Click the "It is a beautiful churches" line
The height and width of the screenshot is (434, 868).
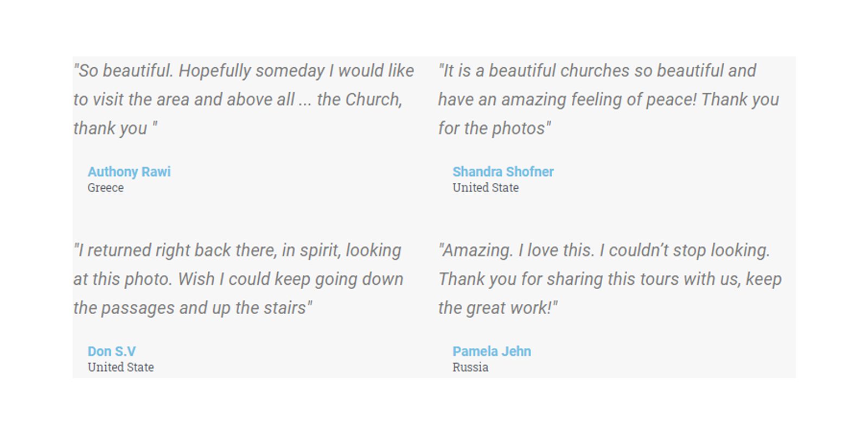[x=597, y=71]
